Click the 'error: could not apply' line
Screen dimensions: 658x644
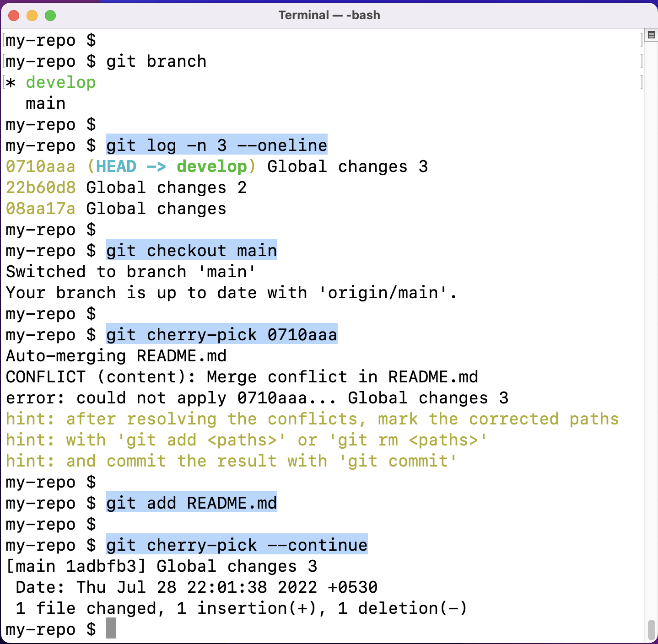(x=257, y=398)
